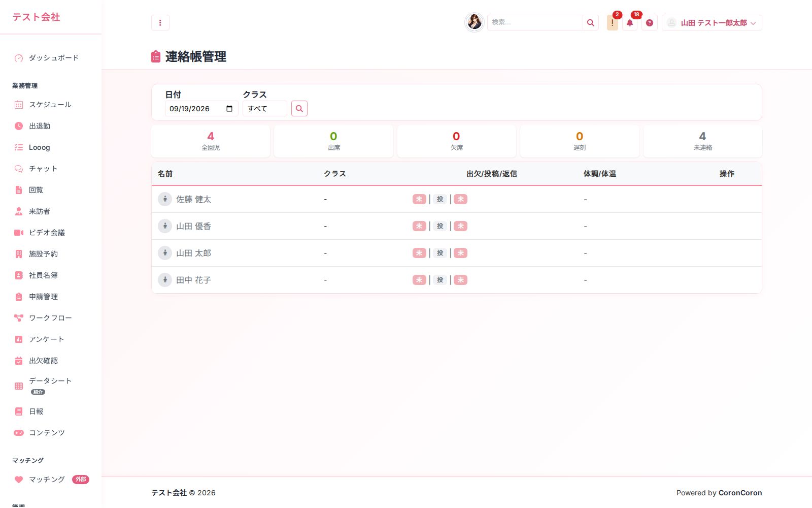The width and height of the screenshot is (812, 508).
Task: Click the ビデオ会議 camera icon
Action: pos(19,233)
